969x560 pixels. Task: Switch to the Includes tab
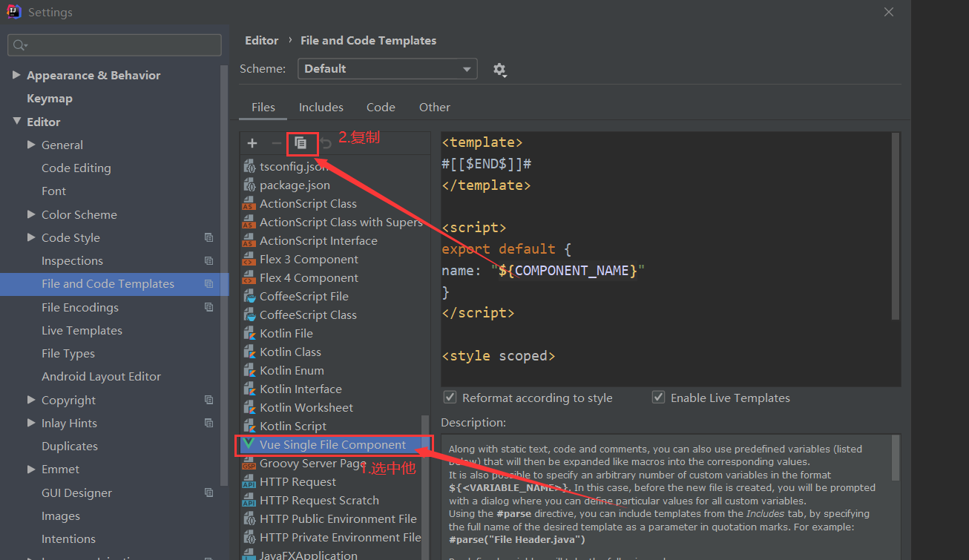pyautogui.click(x=321, y=107)
